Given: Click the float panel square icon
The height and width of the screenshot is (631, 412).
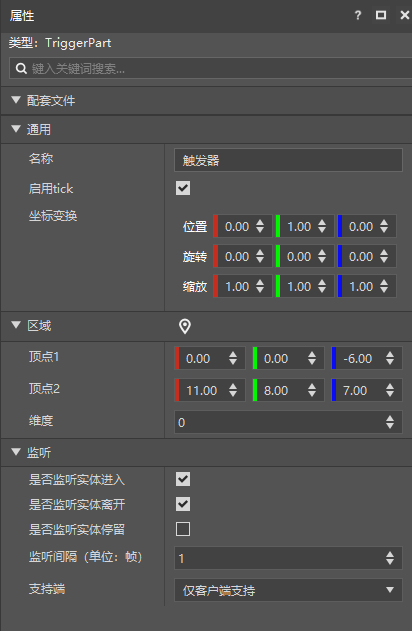Looking at the screenshot, I should coord(381,15).
